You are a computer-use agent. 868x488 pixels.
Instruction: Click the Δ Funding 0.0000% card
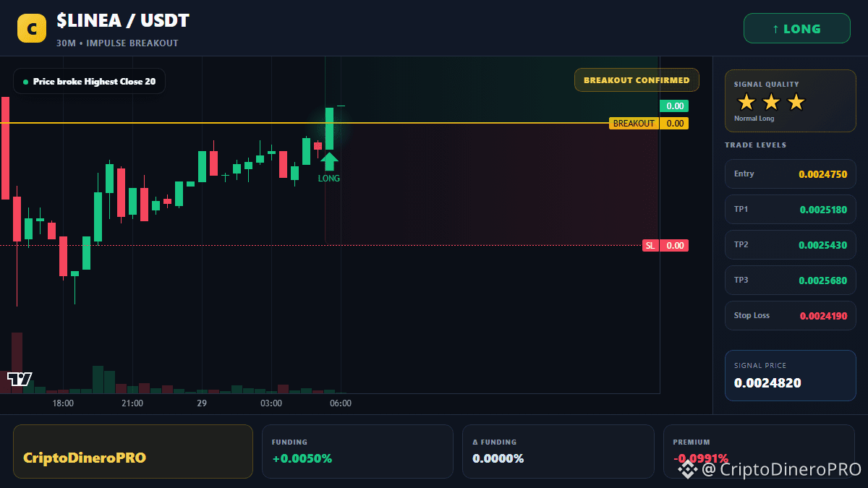(558, 451)
